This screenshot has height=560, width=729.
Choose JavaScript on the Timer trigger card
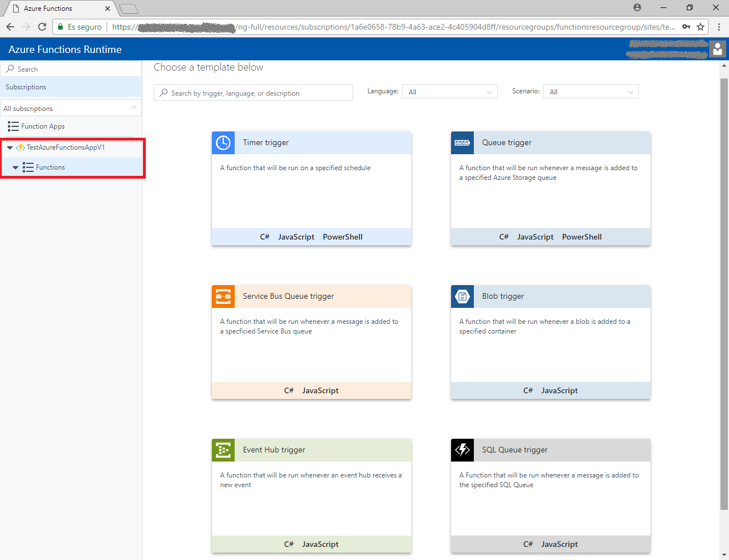(296, 237)
